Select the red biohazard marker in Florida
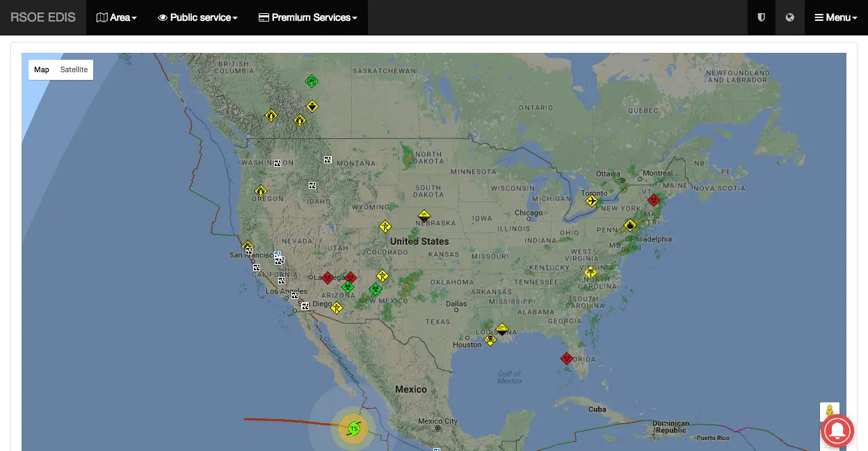The width and height of the screenshot is (868, 451). click(566, 359)
